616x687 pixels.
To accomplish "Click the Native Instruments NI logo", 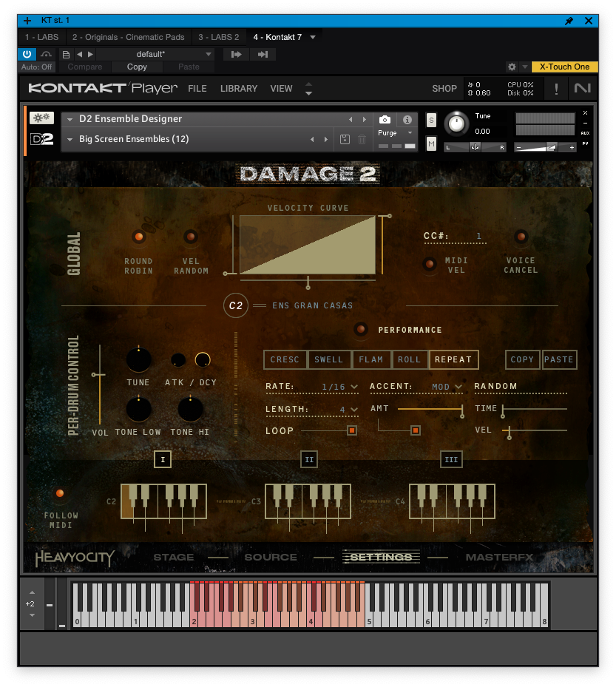I will pos(582,89).
